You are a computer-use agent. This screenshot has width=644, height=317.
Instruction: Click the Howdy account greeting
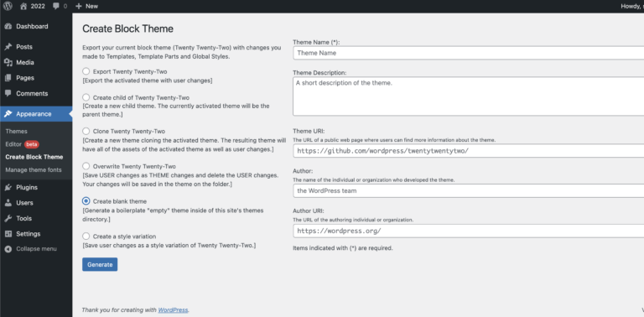pyautogui.click(x=632, y=6)
